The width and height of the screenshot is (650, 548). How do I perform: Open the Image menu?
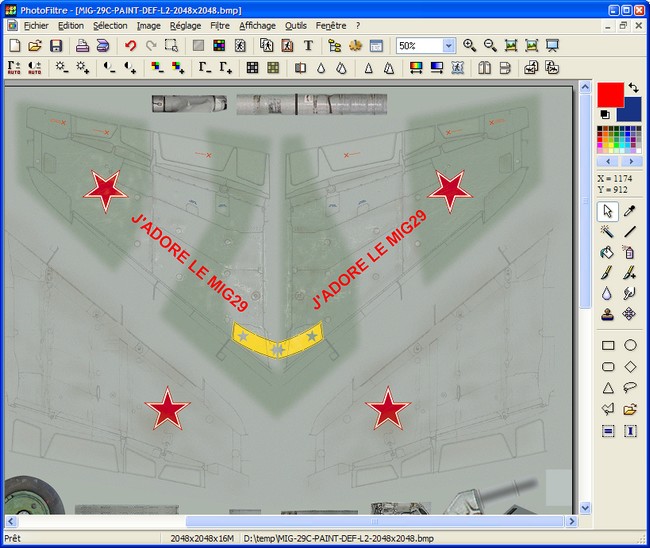[x=149, y=26]
